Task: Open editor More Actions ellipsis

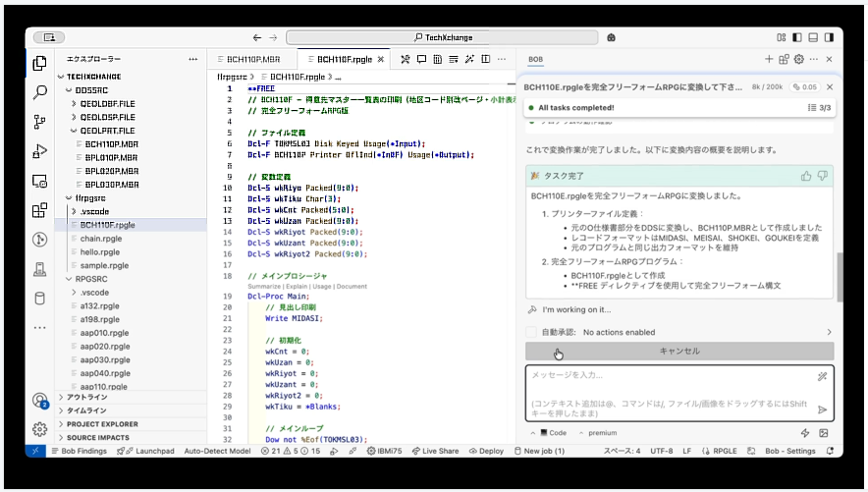Action: [502, 59]
